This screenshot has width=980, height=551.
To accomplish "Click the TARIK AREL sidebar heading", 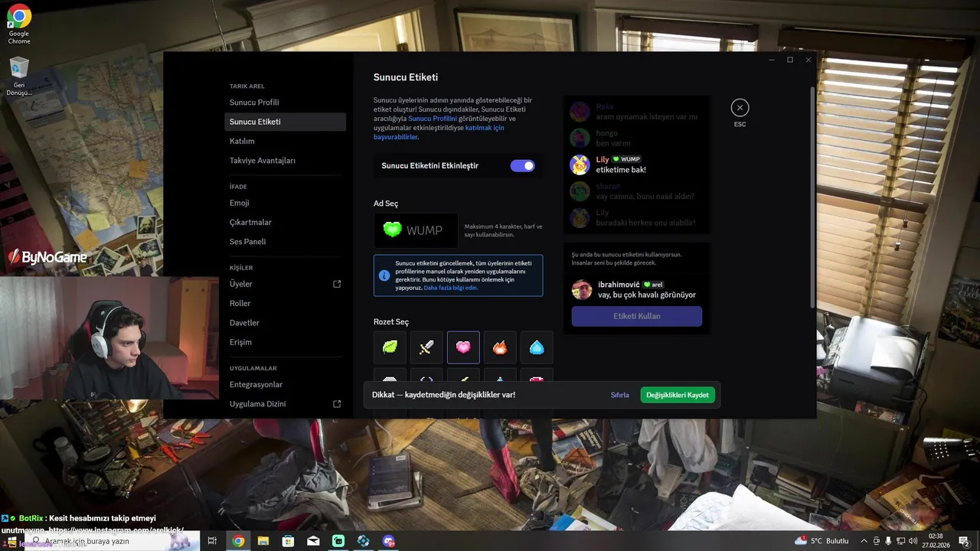I will tap(247, 86).
